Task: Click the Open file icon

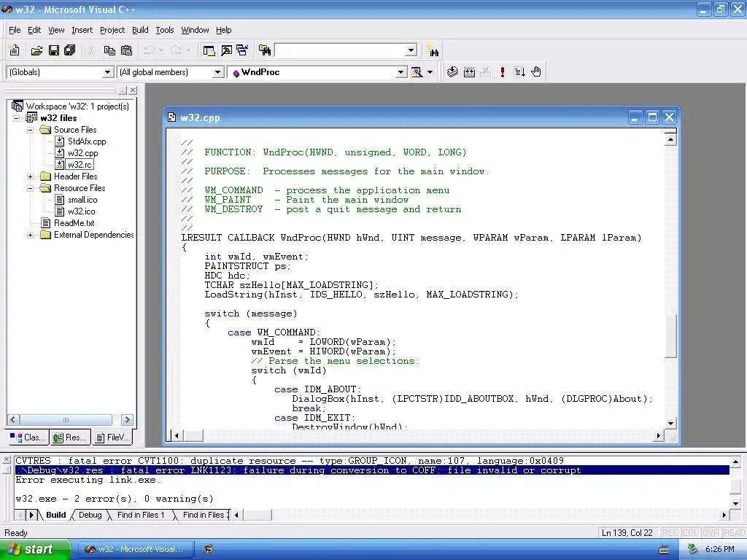Action: [37, 50]
